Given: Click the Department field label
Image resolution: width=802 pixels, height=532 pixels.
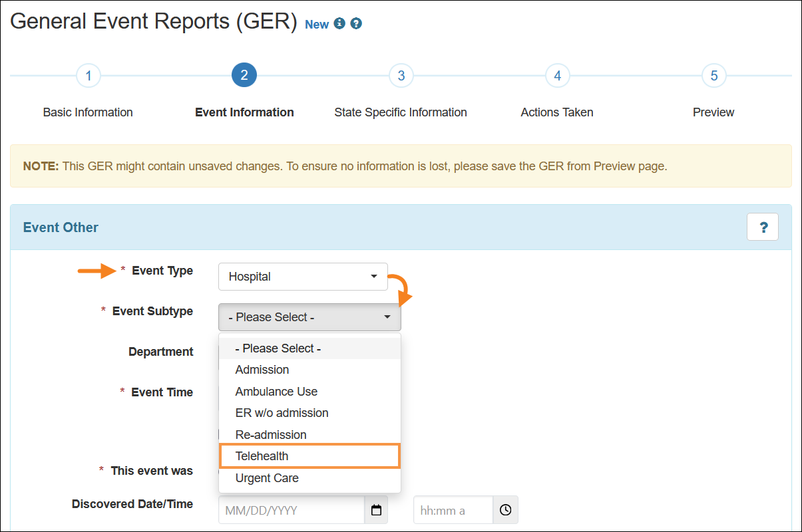Looking at the screenshot, I should point(161,352).
